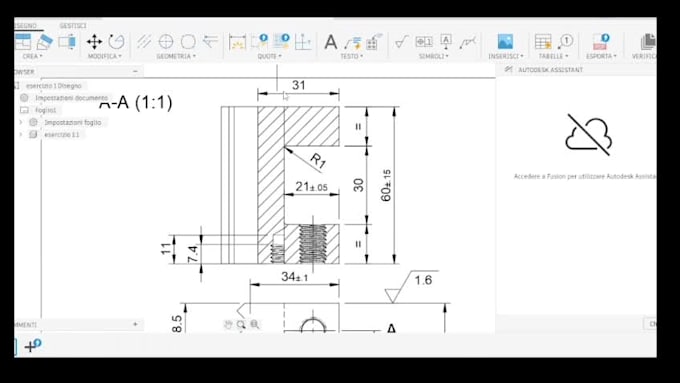The image size is (680, 383).
Task: Select the Ordinate Dimension tool
Action: pyautogui.click(x=303, y=42)
